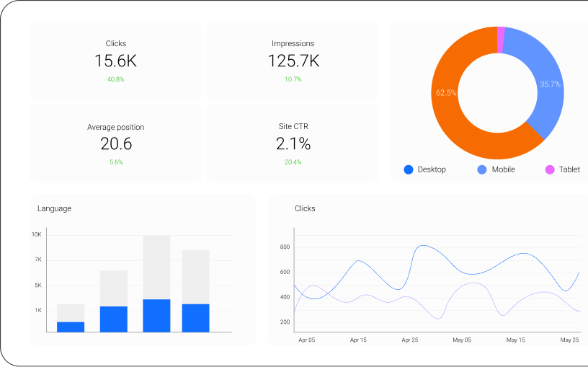Click the 10.7% change under Impressions
This screenshot has height=367, width=588.
293,79
